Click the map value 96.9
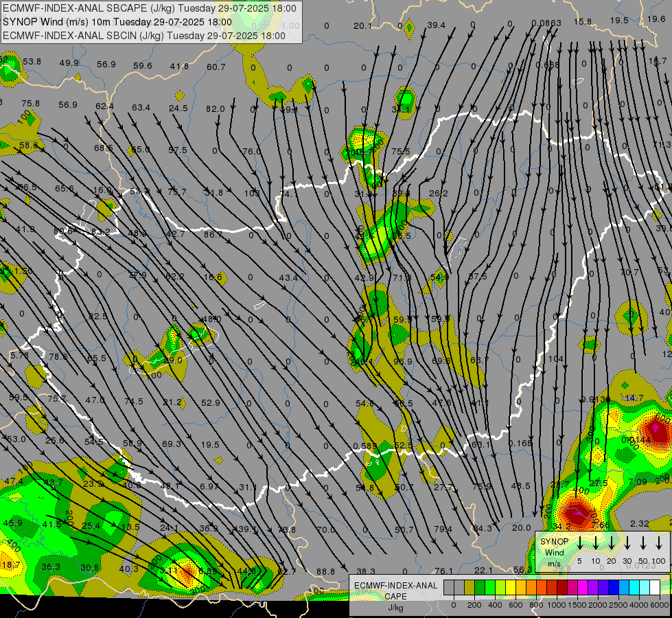 click(403, 362)
